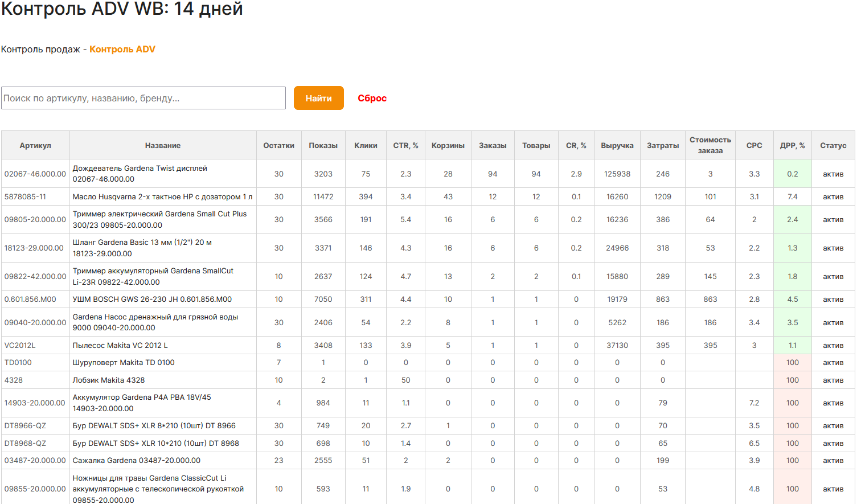The image size is (857, 504).
Task: Sort by the ДРР, % column header
Action: pos(793,145)
